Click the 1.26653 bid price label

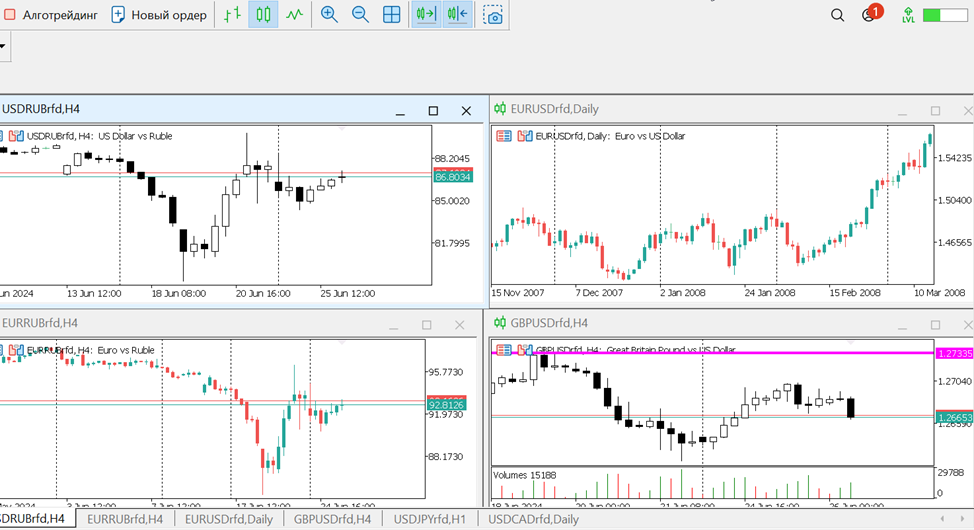(955, 418)
